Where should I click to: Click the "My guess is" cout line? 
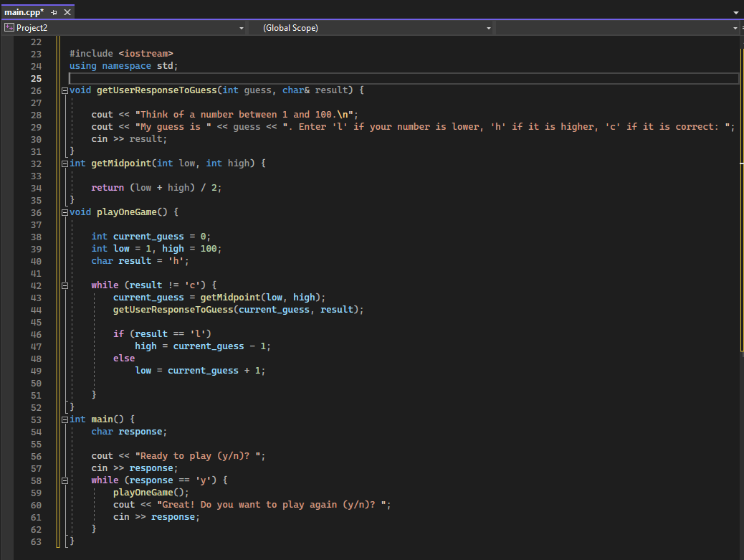tap(413, 127)
